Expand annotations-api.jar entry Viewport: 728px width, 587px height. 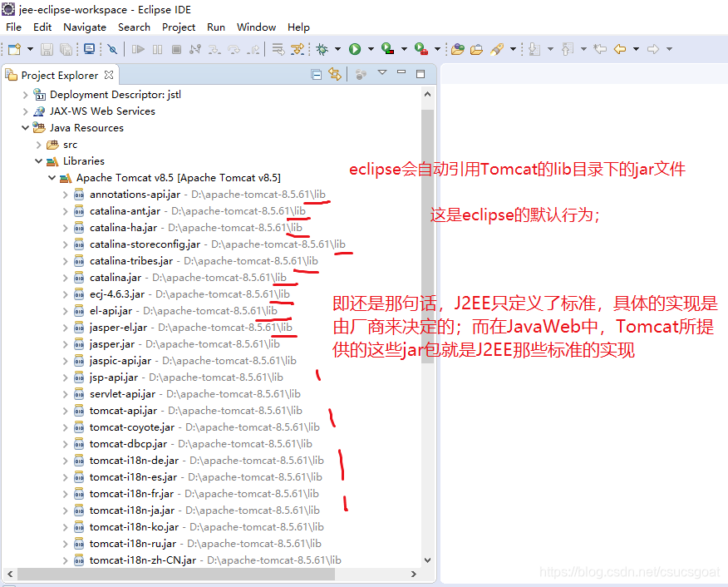tap(66, 195)
